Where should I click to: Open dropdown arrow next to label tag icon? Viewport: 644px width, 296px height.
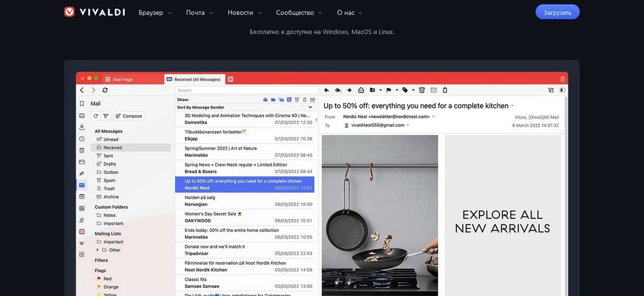coord(413,90)
